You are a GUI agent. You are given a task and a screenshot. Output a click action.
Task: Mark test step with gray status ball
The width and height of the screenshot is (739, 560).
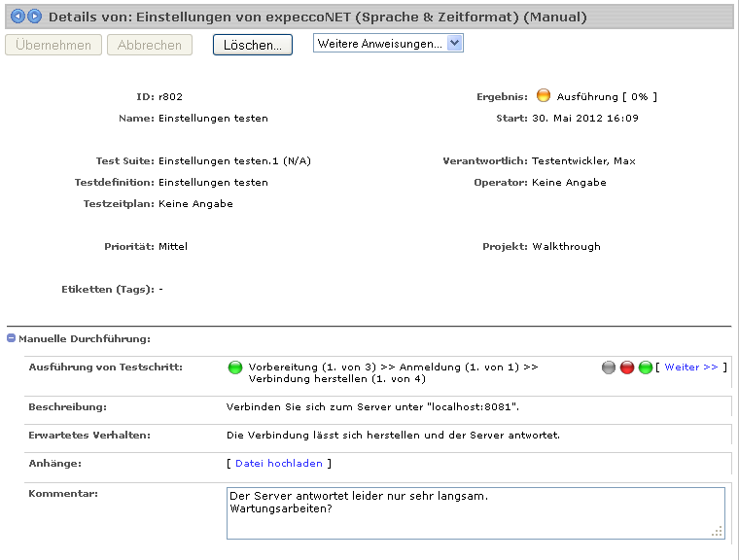609,367
